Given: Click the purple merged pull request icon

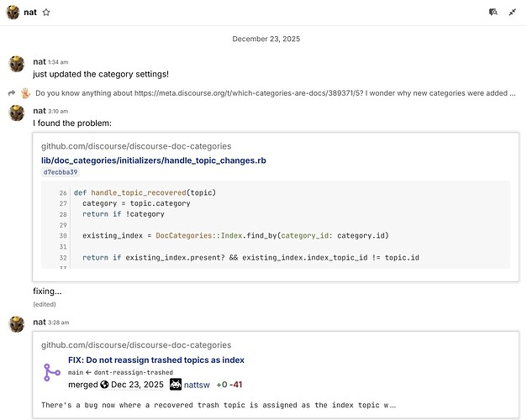Looking at the screenshot, I should 52,372.
